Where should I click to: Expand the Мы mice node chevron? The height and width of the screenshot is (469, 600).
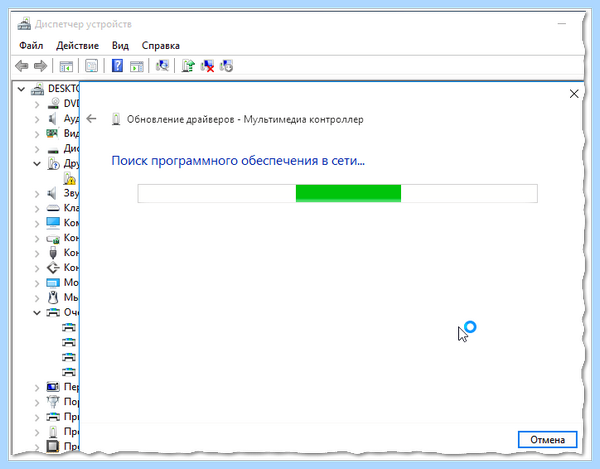point(37,298)
